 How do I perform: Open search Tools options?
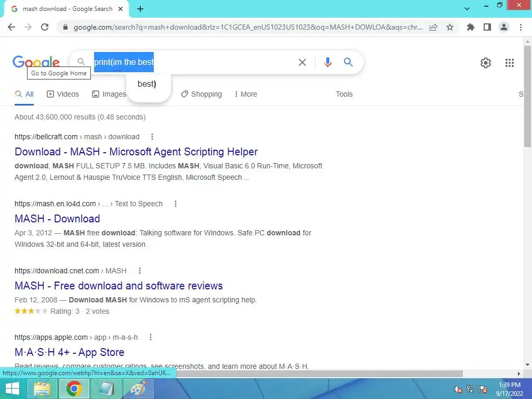344,95
